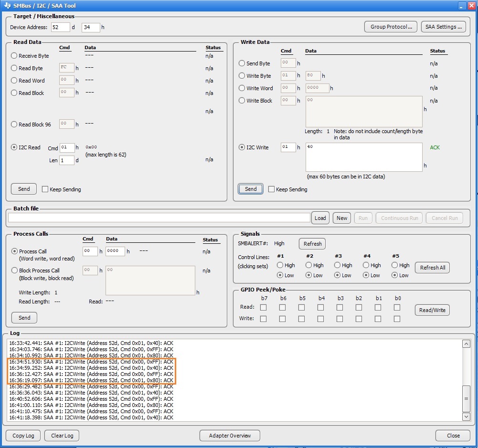The image size is (478, 448).
Task: Enable Keep Sending in Read Data
Action: point(45,189)
